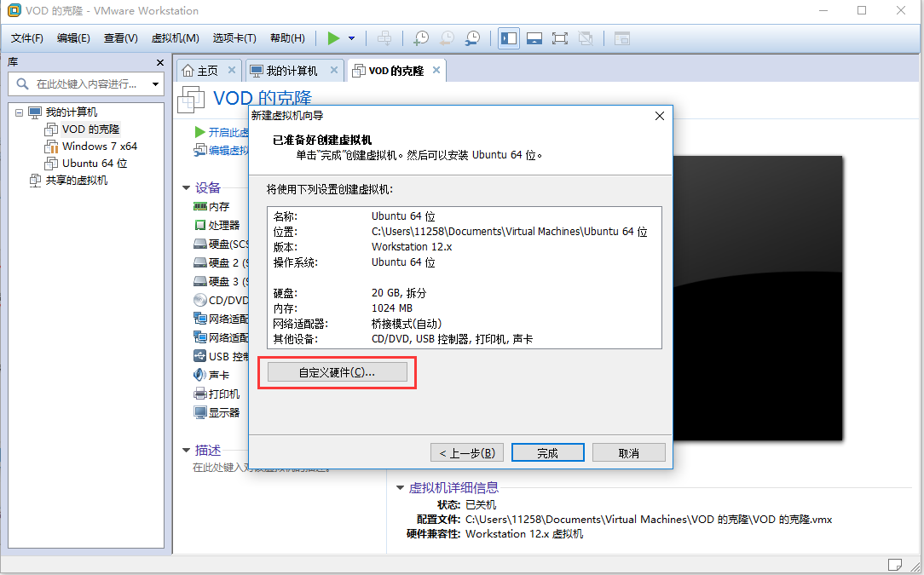The height and width of the screenshot is (575, 924).
Task: Click the 声卡 sound card icon
Action: 199,375
